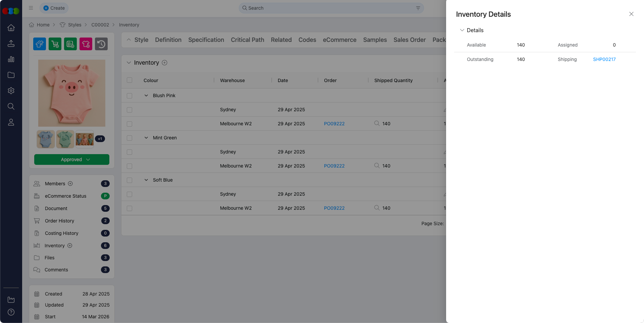Click the help question mark icon
The image size is (644, 323).
coord(11,312)
